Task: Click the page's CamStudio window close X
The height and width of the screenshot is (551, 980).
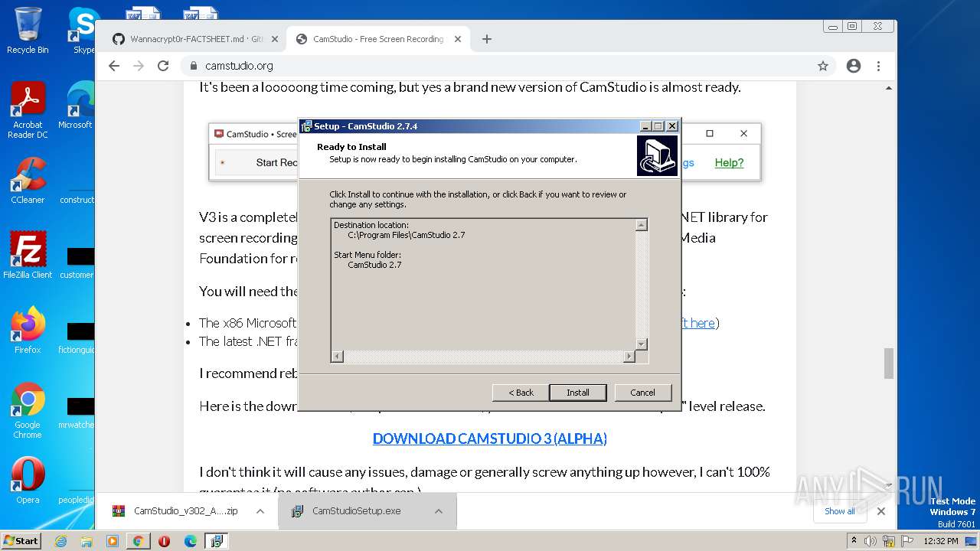Action: click(x=743, y=133)
